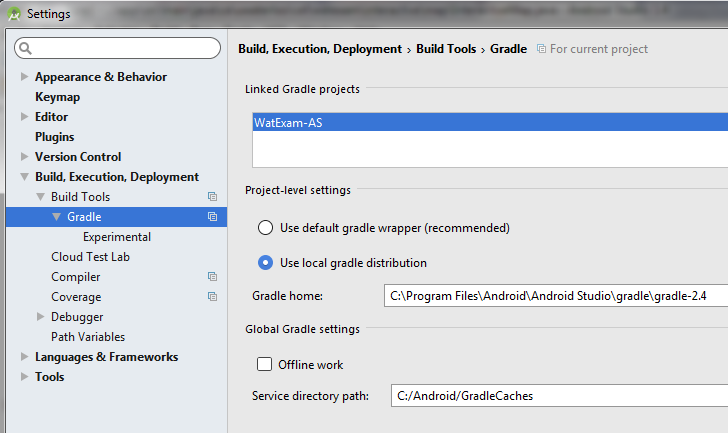Click project-level icon beside Compiler
The image size is (728, 433).
(212, 277)
